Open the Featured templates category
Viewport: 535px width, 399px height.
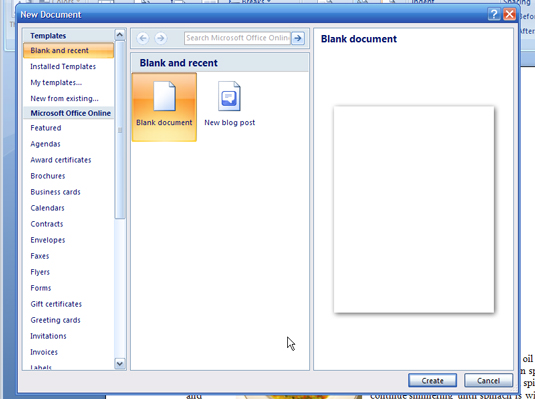pos(68,128)
